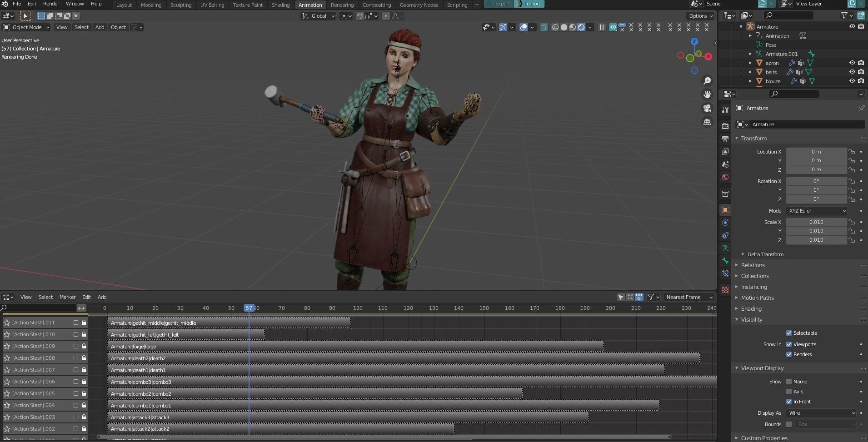Set Scale X value to something new
The image size is (868, 442).
click(817, 222)
